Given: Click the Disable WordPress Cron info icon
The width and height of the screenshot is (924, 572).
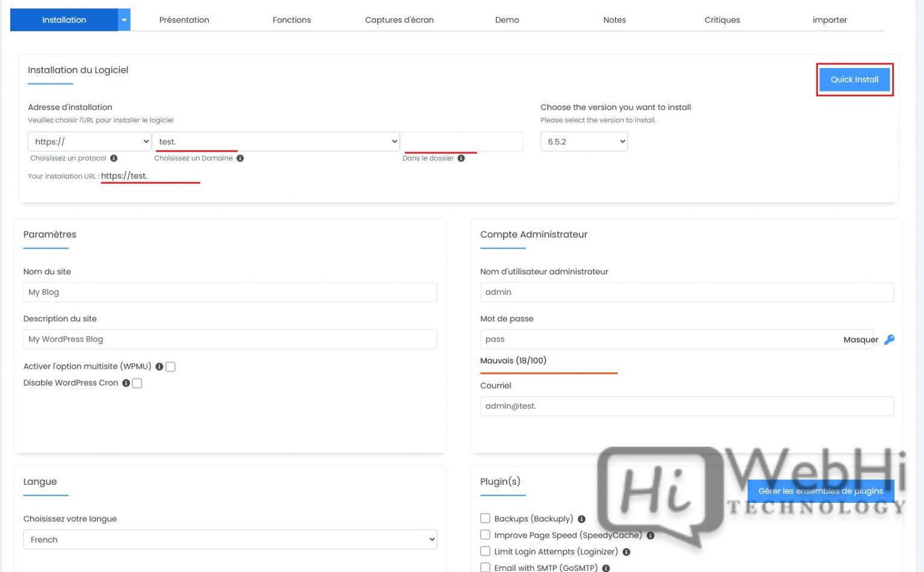Looking at the screenshot, I should [x=126, y=383].
